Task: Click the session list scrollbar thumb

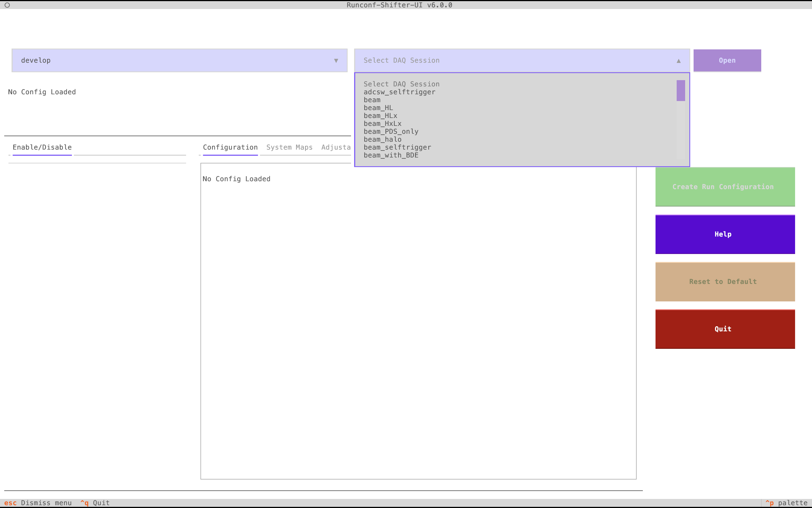Action: coord(680,90)
